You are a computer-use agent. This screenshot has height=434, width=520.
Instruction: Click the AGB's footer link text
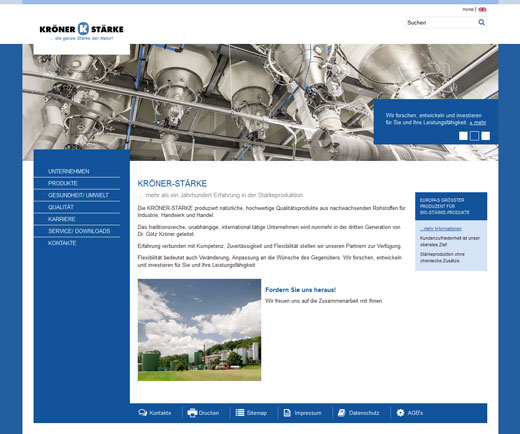tap(415, 413)
